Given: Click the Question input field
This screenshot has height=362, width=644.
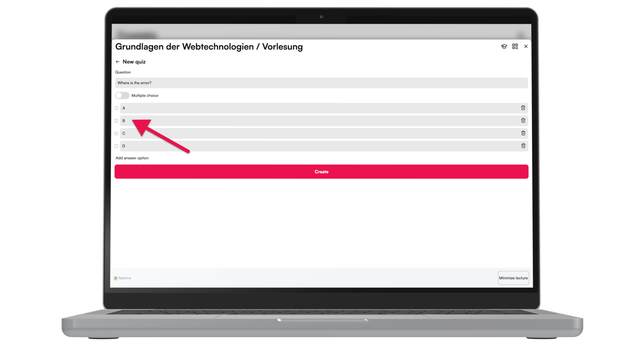Looking at the screenshot, I should pyautogui.click(x=322, y=83).
